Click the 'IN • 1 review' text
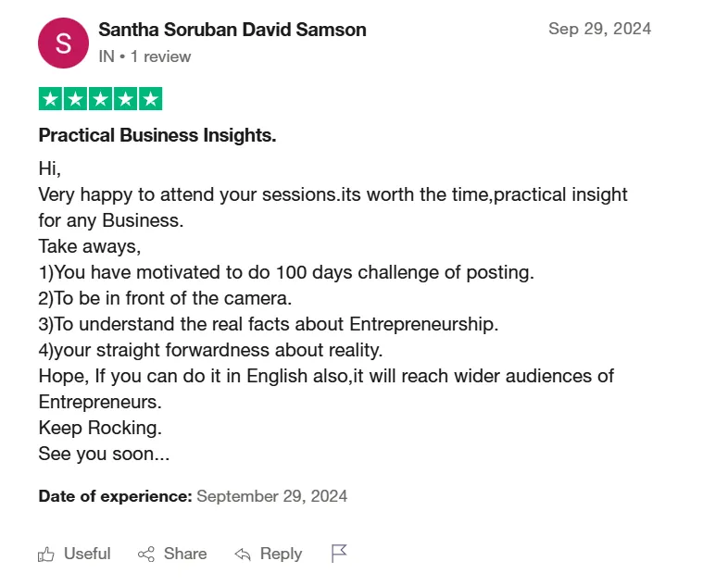 144,56
